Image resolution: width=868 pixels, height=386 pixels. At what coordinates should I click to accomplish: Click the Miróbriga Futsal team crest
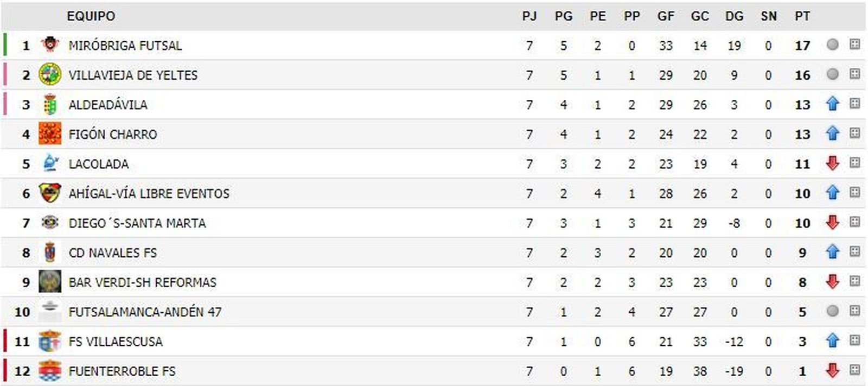point(50,45)
